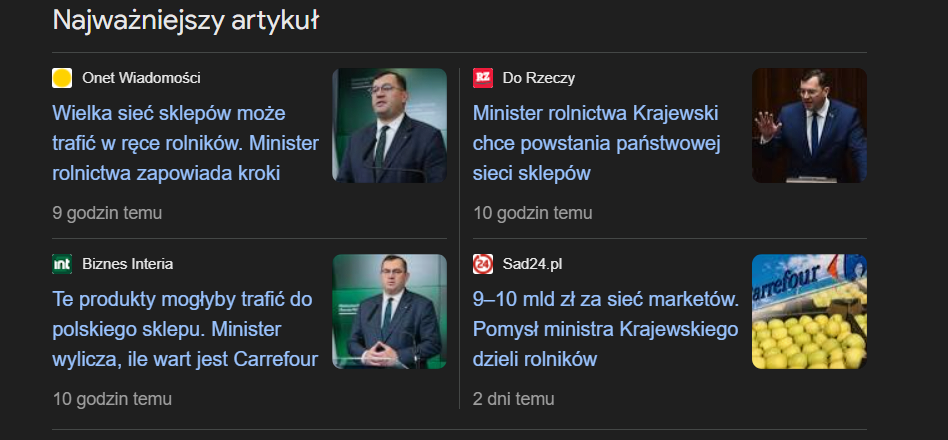Open the Carrefour apples thumbnail
Viewport: 948px width, 440px height.
[x=809, y=311]
